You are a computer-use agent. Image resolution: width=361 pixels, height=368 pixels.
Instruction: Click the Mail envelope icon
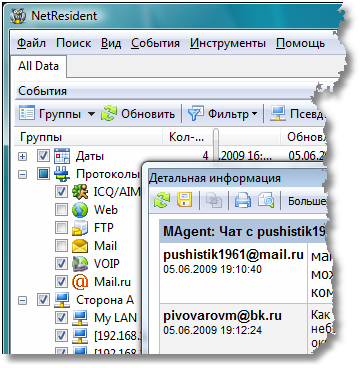pos(80,246)
